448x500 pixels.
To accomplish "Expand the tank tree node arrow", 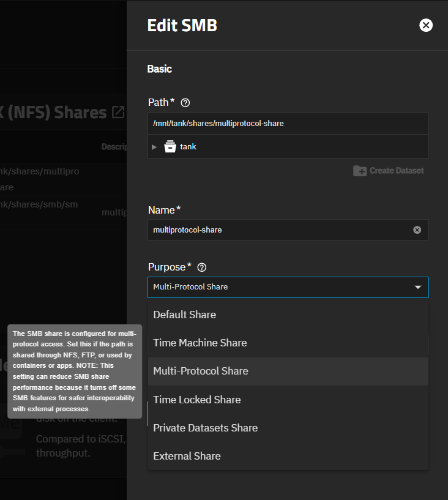I will click(155, 147).
